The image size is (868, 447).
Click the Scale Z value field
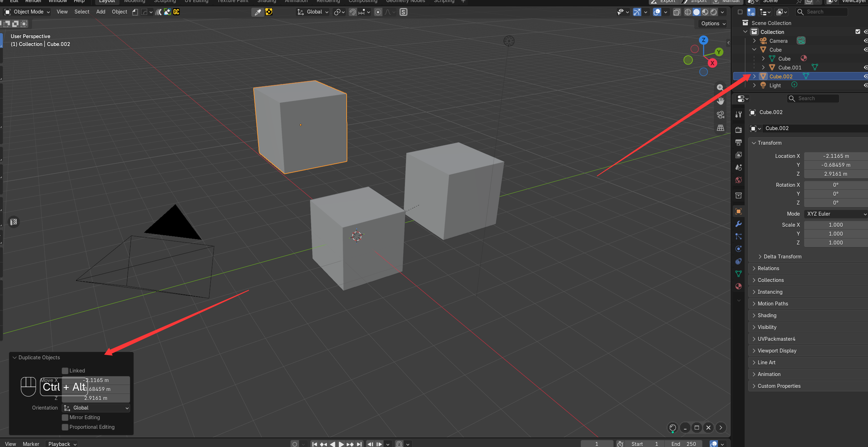[x=836, y=243]
